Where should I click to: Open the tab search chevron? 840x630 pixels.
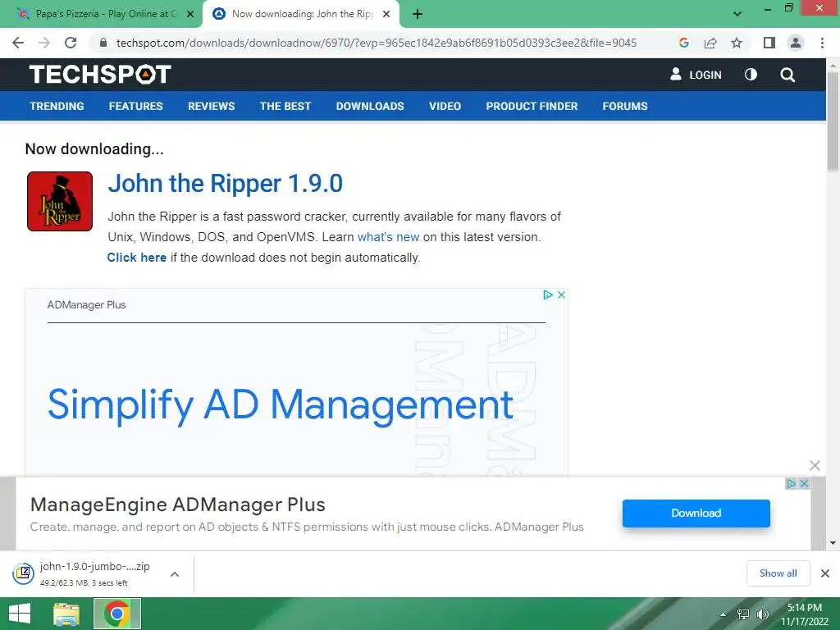[x=737, y=14]
